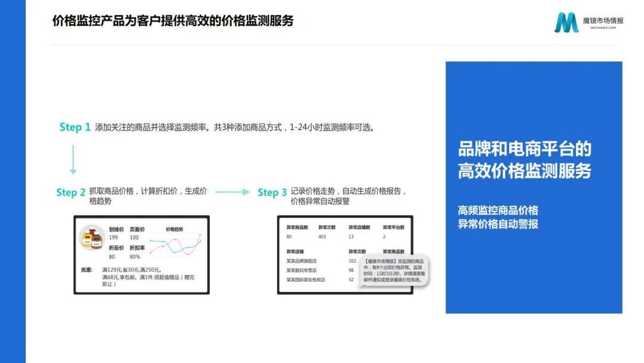Click the product bottles icon
This screenshot has width=644, height=363.
tap(92, 239)
